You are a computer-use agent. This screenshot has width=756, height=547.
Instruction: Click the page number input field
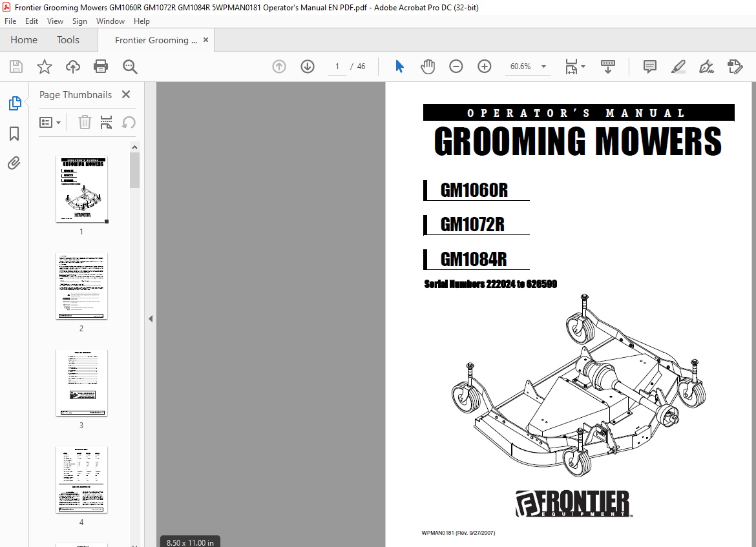click(337, 67)
